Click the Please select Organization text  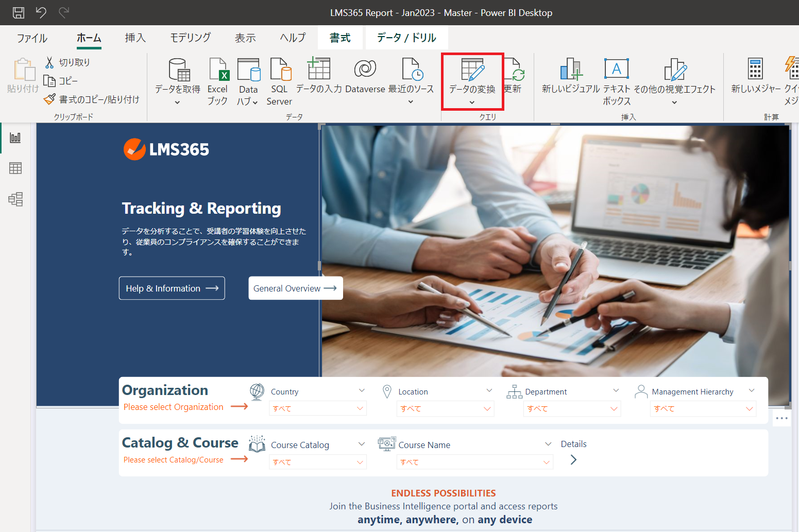click(x=174, y=407)
